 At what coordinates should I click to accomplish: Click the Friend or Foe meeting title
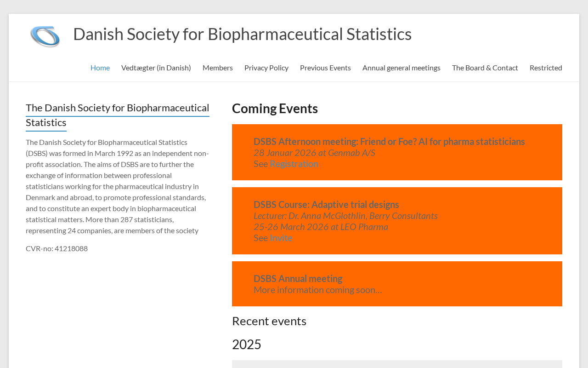389,142
